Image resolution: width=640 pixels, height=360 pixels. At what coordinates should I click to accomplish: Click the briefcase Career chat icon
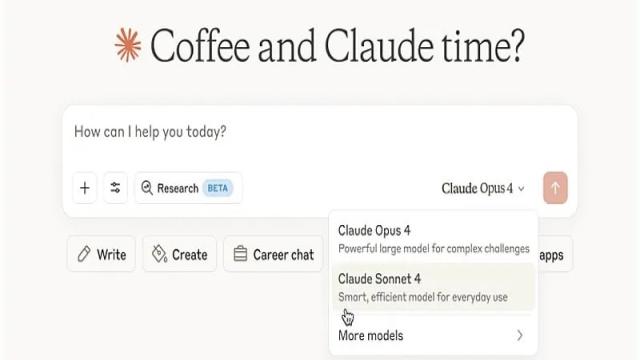pyautogui.click(x=240, y=254)
